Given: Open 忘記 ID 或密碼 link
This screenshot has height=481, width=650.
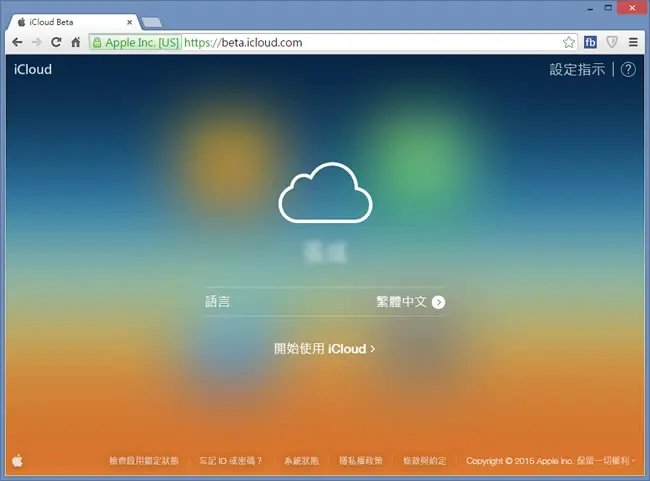Looking at the screenshot, I should click(230, 461).
